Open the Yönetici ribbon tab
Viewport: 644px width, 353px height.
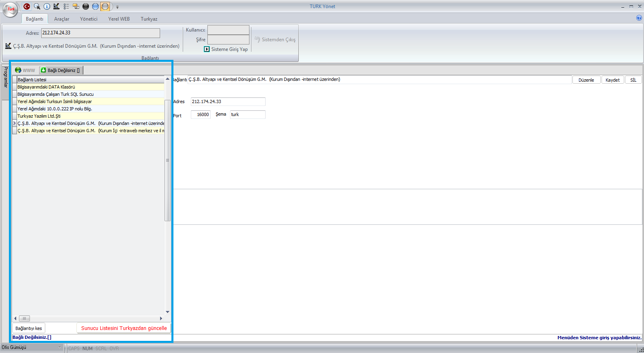click(x=89, y=19)
